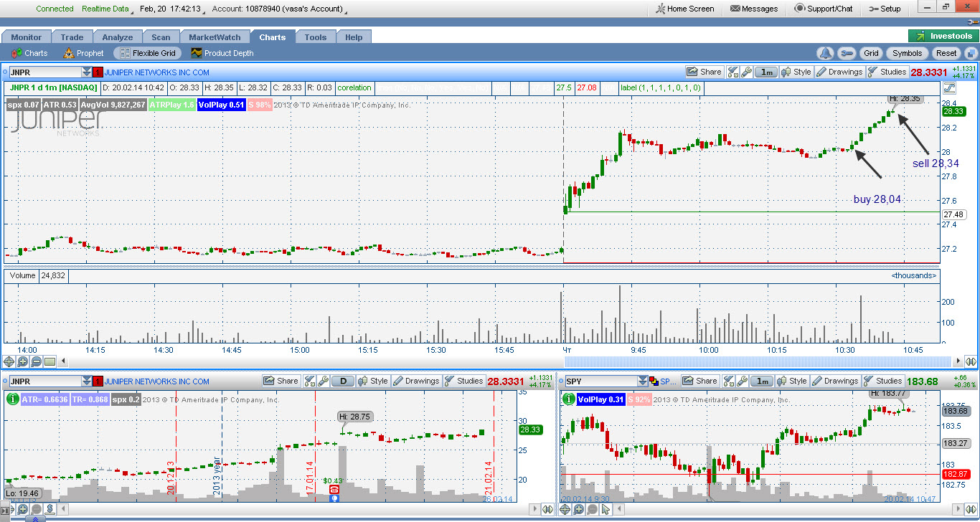Zoom in on the main chart

click(22, 361)
